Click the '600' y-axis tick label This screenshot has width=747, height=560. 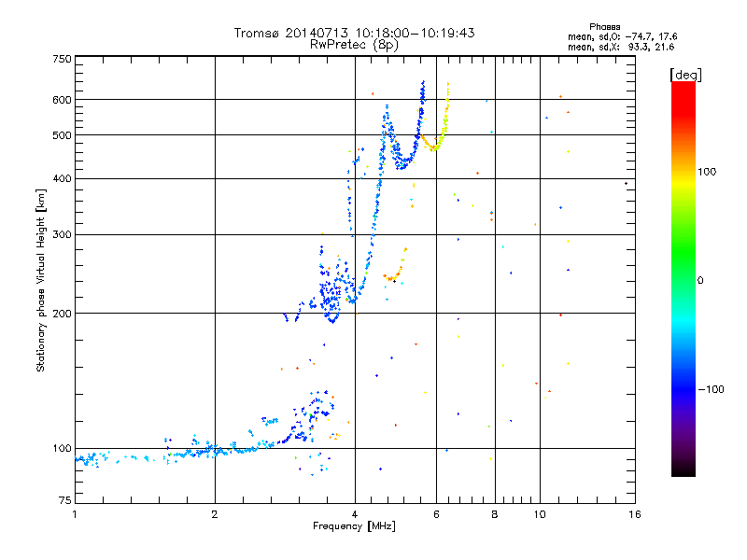tap(62, 100)
